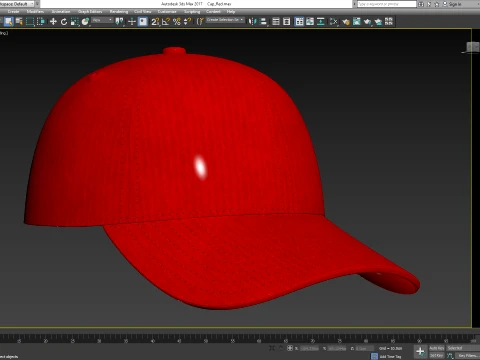Click the large Set Keys plus button

[x=420, y=351]
